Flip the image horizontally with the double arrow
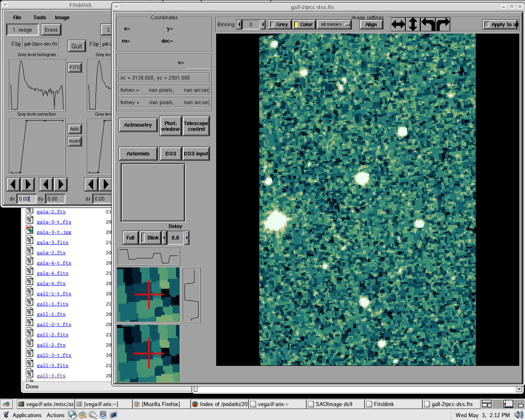The width and height of the screenshot is (525, 420). (x=398, y=25)
